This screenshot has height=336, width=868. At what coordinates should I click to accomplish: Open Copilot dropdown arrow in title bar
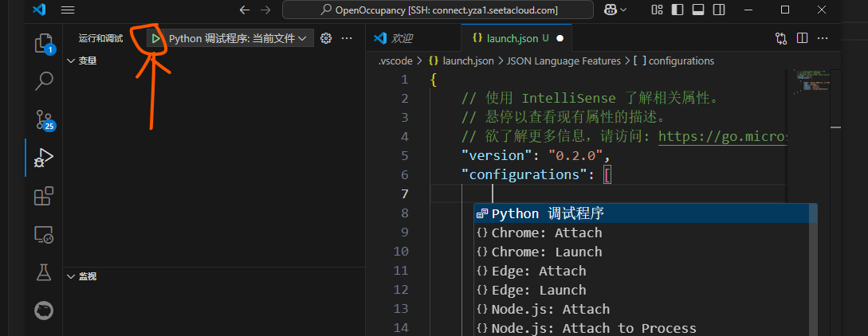624,10
